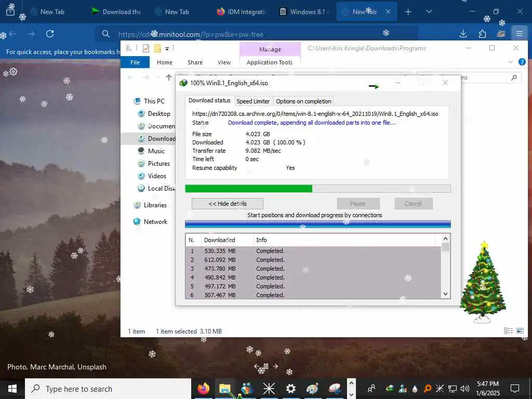Switch to the 'Download the' Firefox tab
The width and height of the screenshot is (532, 399).
[x=117, y=11]
